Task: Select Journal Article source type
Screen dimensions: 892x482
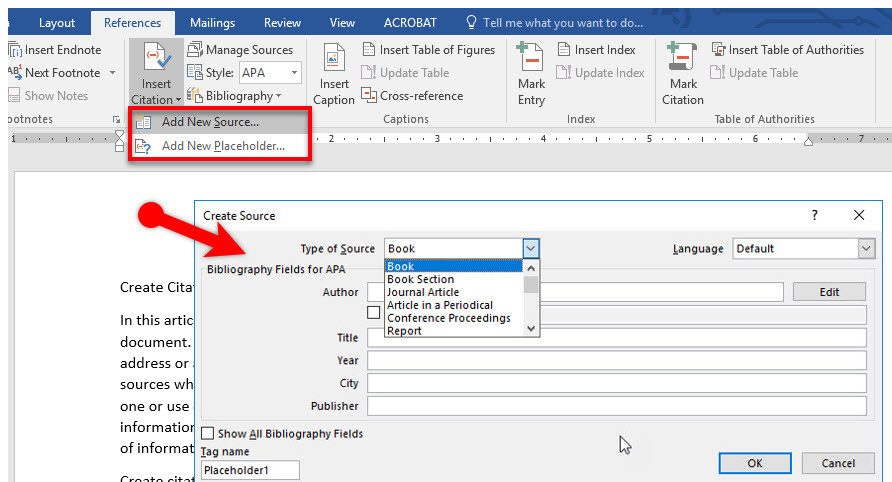Action: pyautogui.click(x=453, y=293)
